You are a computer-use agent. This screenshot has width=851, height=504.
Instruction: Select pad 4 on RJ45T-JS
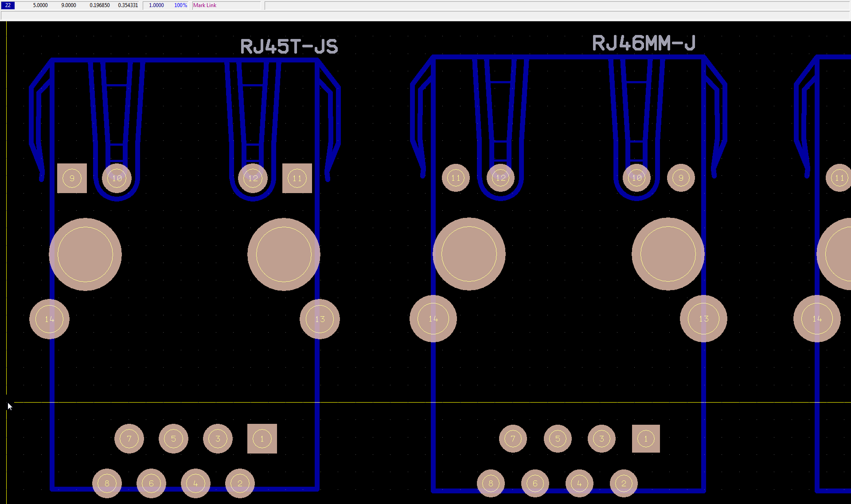195,483
